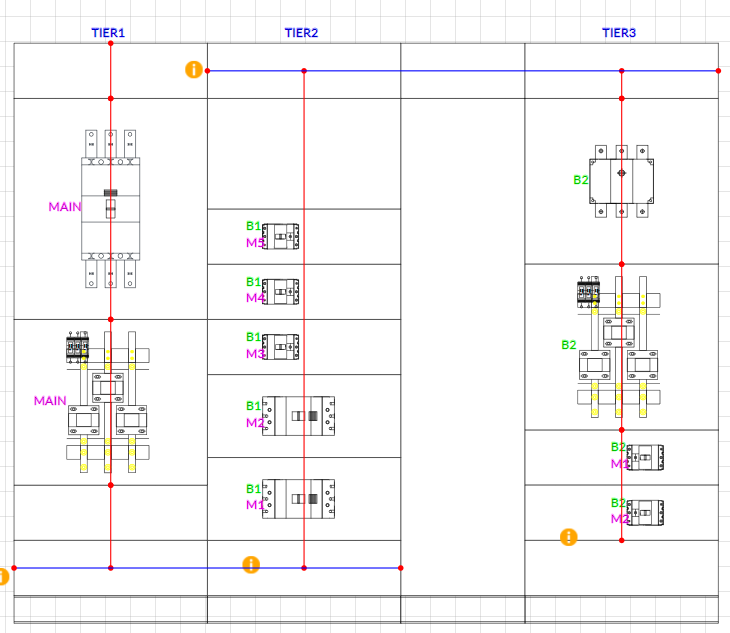Select the B2 switch disconnector in TIER3
This screenshot has height=633, width=730.
(x=621, y=180)
